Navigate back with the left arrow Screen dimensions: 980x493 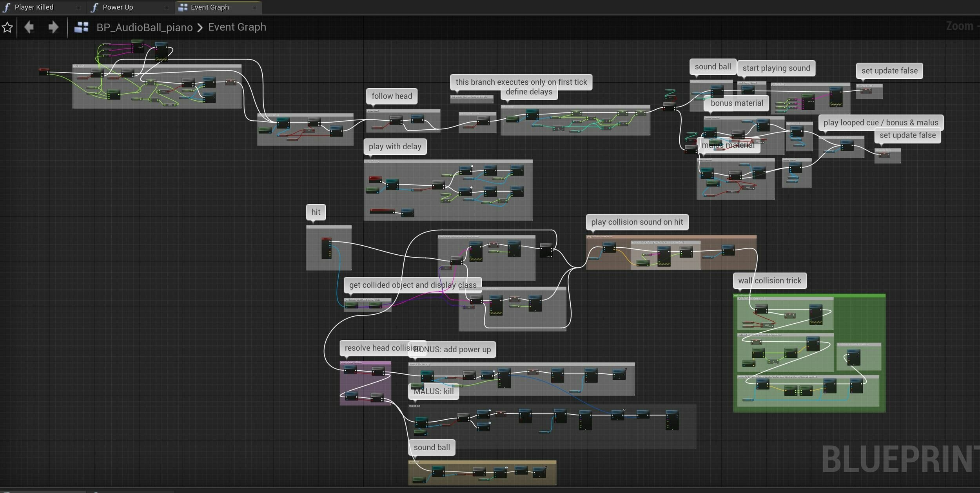[x=29, y=27]
